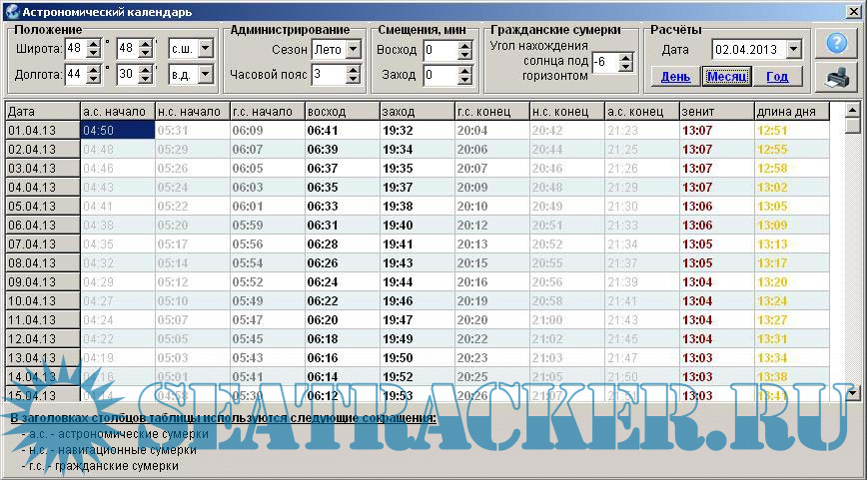Image resolution: width=868 pixels, height=480 pixels.
Task: Click the восход column header
Action: tap(341, 111)
